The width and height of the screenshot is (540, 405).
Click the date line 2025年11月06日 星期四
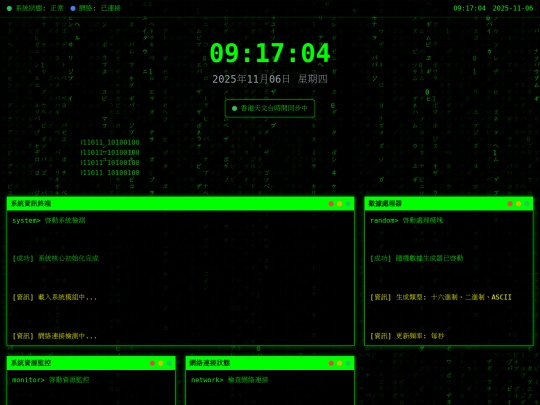(270, 79)
